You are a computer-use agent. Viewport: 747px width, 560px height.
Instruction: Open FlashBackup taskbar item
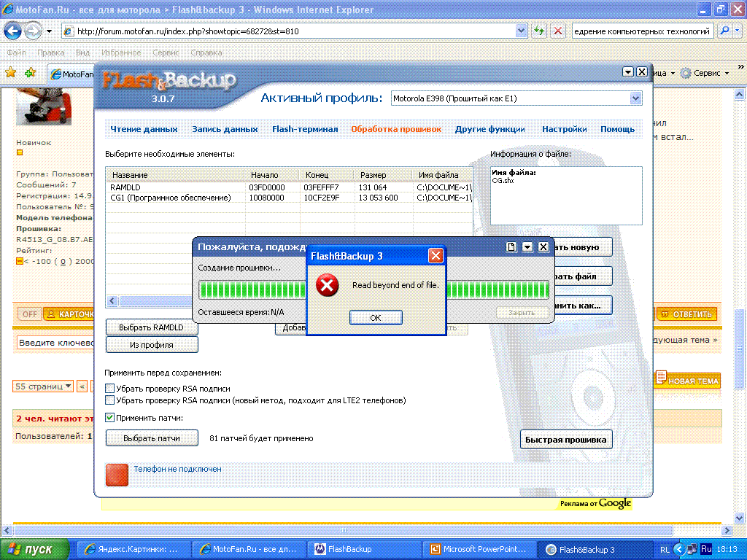coord(365,549)
